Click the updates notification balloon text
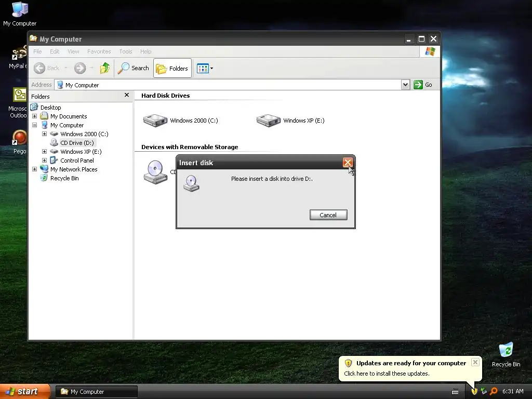 (x=387, y=374)
